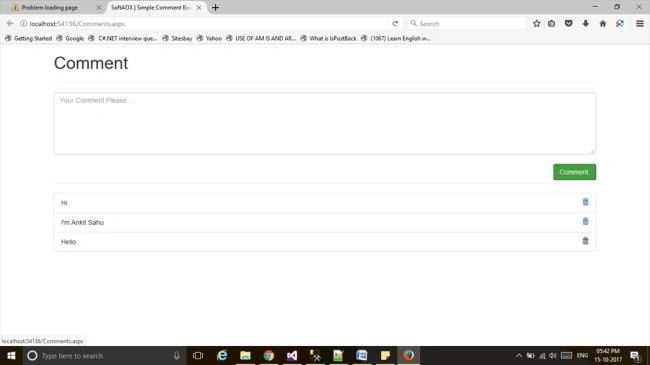This screenshot has height=365, width=650.
Task: Focus the 'Your Comment Please' text area
Action: pos(325,123)
